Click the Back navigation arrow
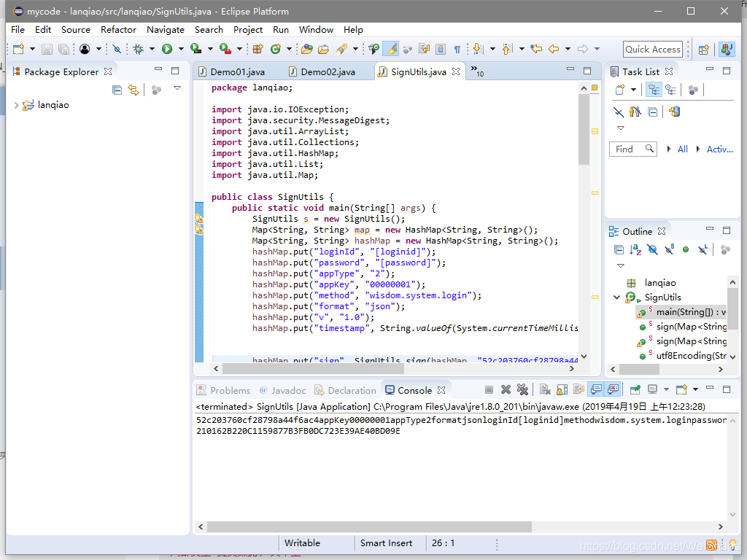This screenshot has width=747, height=560. tap(554, 49)
